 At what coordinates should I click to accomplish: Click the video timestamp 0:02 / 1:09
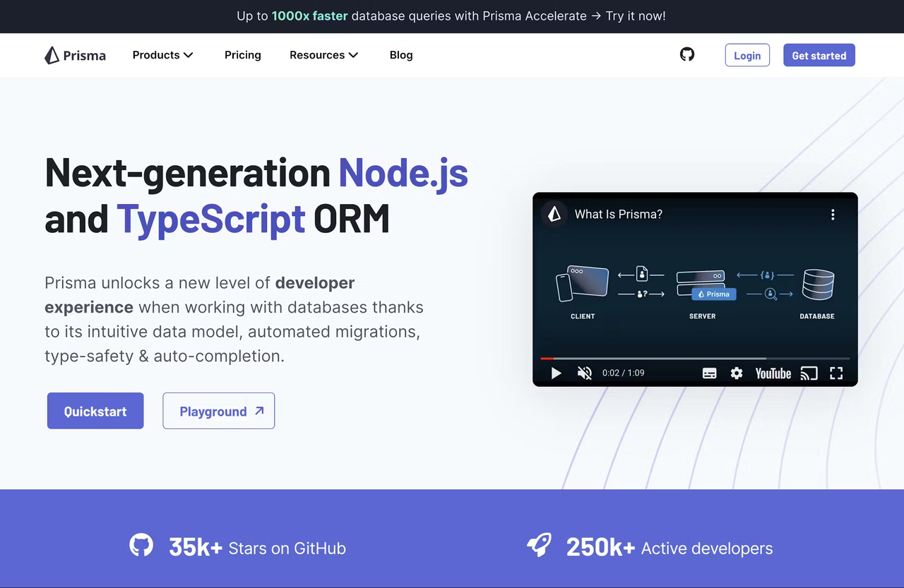click(623, 373)
